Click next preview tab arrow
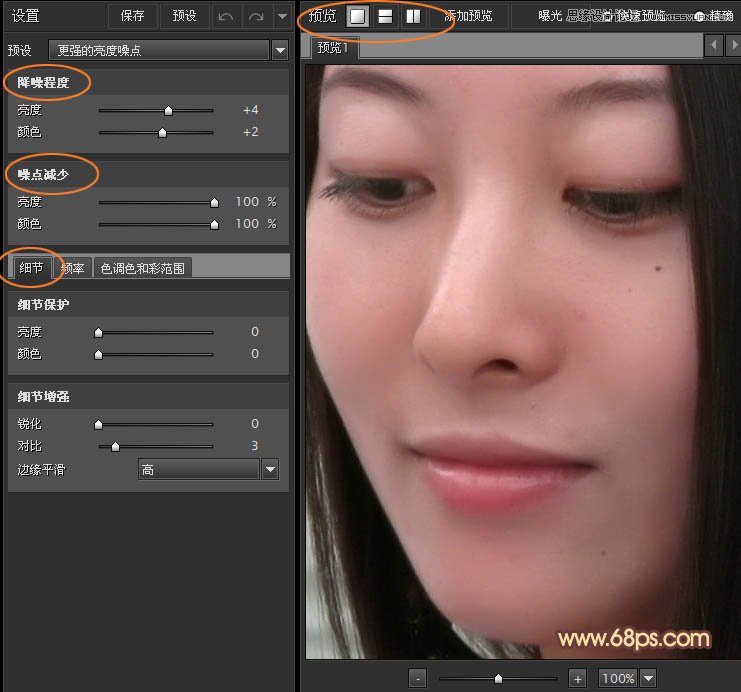This screenshot has width=741, height=692. point(734,45)
